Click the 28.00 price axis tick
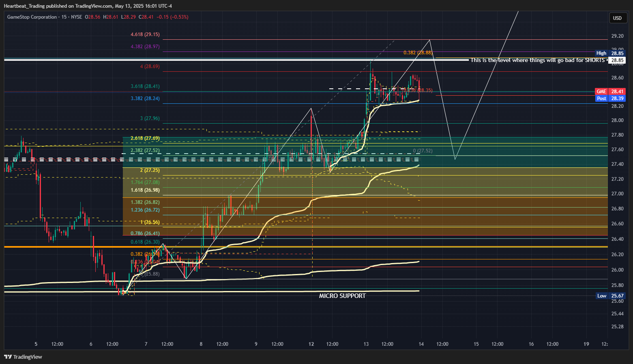This screenshot has height=364, width=633. pyautogui.click(x=618, y=120)
